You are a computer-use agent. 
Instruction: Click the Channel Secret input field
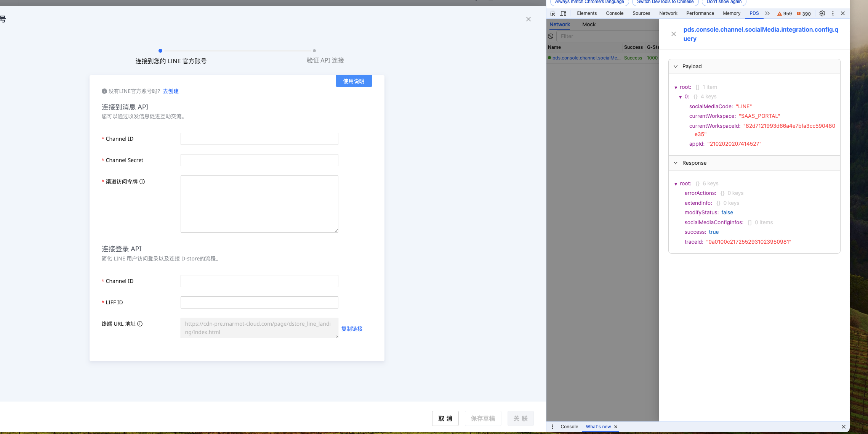pyautogui.click(x=259, y=160)
